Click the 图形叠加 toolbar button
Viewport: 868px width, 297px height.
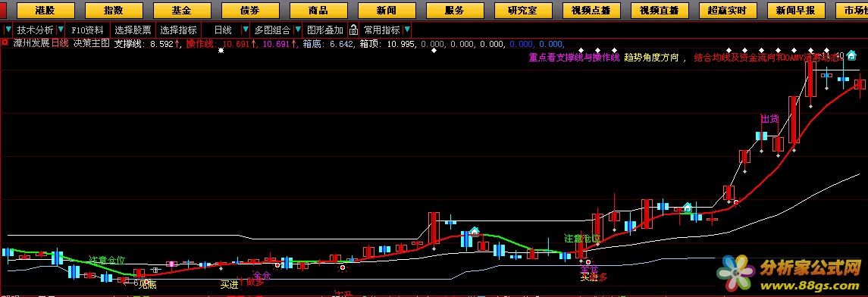click(x=325, y=30)
